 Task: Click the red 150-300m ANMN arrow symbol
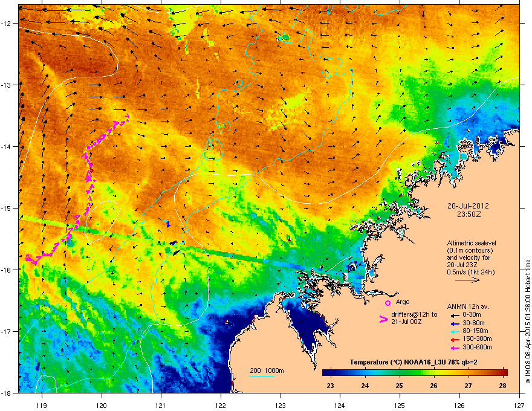(455, 340)
